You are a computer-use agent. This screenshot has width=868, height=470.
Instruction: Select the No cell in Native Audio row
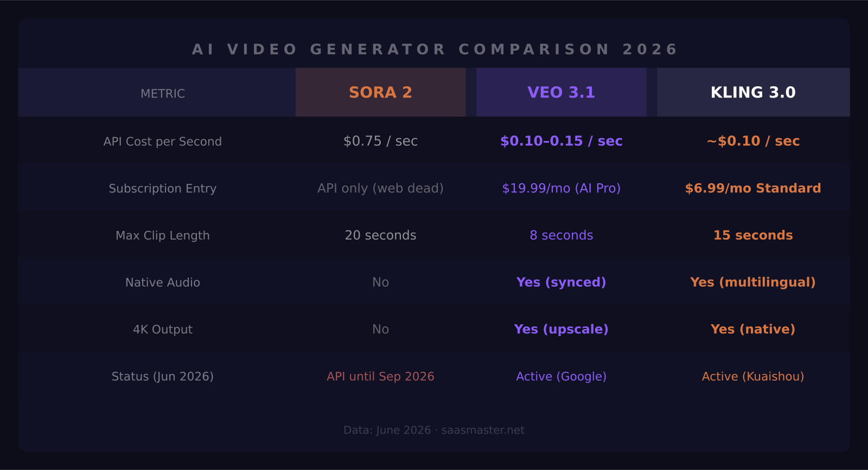coord(380,282)
